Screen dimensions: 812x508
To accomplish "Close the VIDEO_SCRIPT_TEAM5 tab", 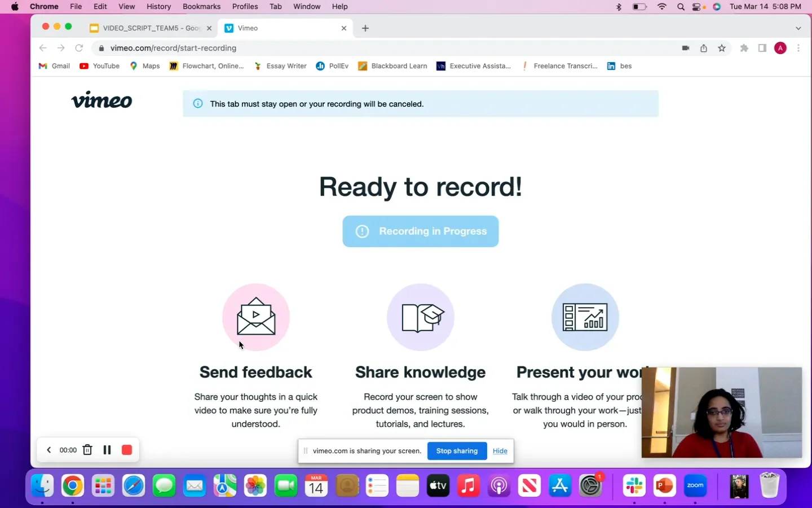I will tap(209, 28).
